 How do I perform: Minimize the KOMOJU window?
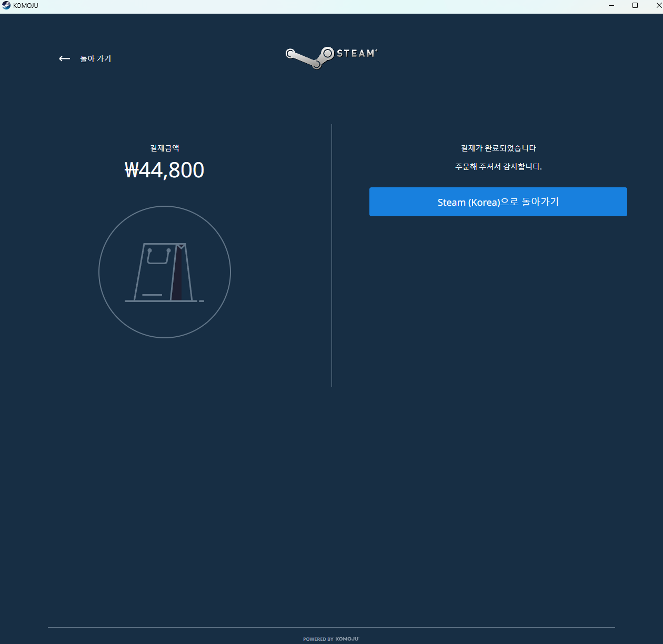611,5
